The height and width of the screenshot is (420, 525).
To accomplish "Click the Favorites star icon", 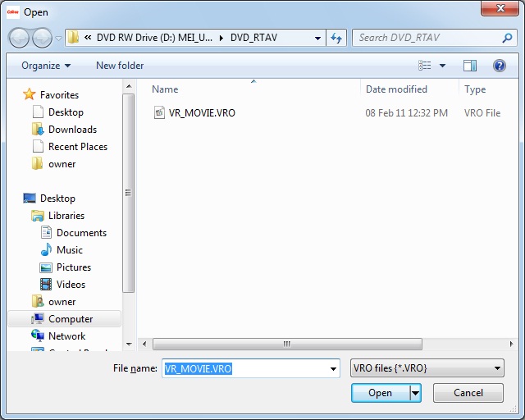I will click(x=30, y=94).
